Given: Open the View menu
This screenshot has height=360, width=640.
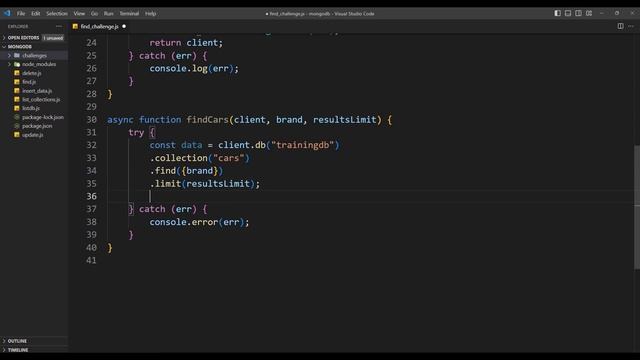Looking at the screenshot, I should (79, 13).
